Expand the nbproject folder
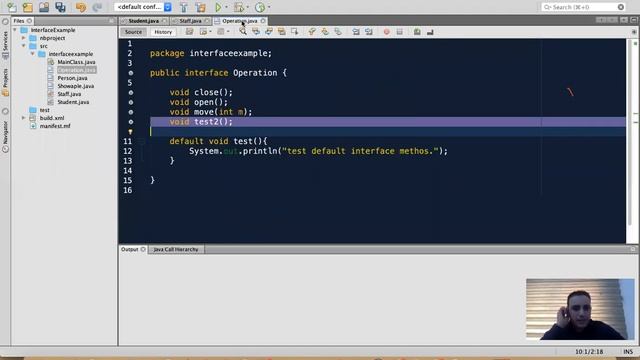This screenshot has height=360, width=640. tap(24, 38)
